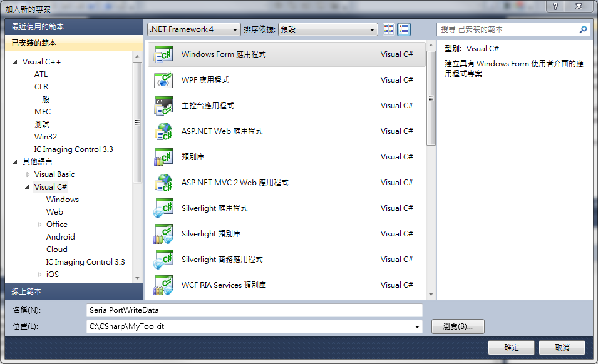Open the 位置 location dropdown arrow

pyautogui.click(x=417, y=326)
